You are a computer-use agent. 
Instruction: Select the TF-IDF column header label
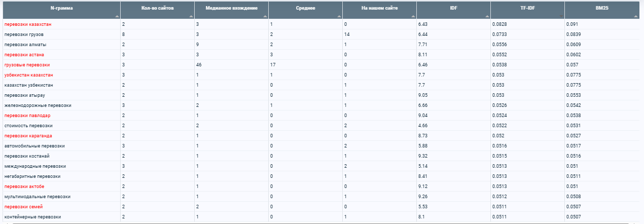click(528, 9)
